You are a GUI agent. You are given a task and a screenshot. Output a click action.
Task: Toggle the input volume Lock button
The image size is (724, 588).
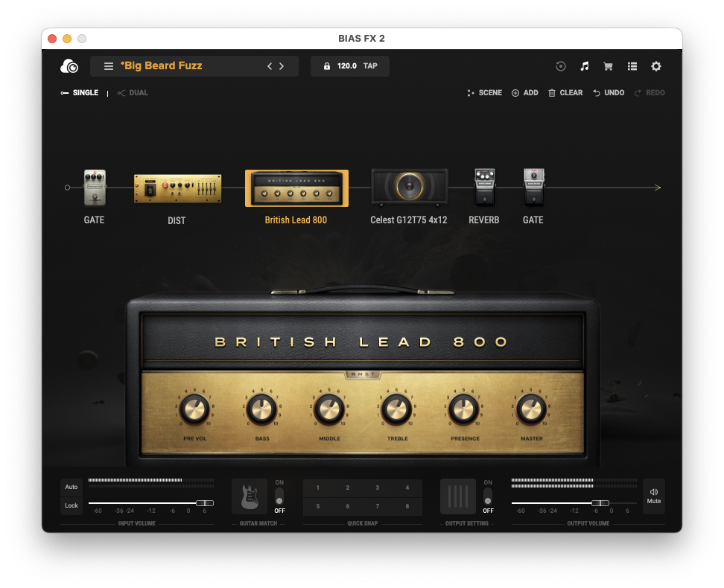(72, 506)
